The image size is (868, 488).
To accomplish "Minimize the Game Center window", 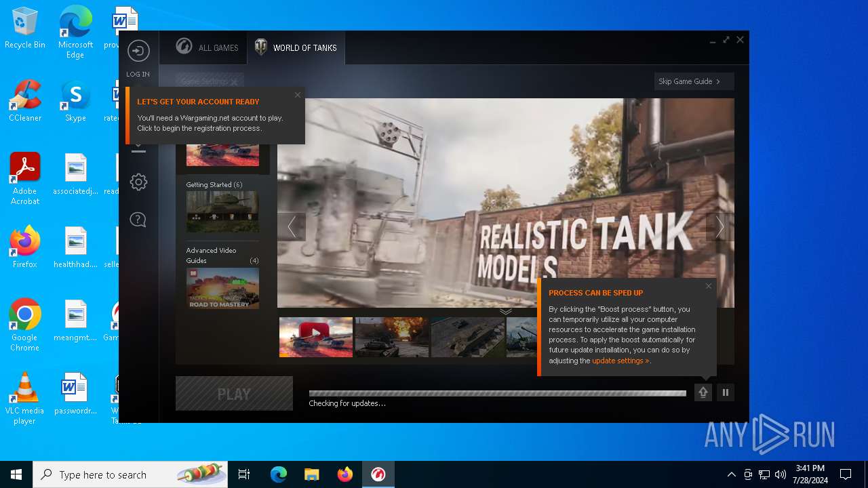I will 713,41.
